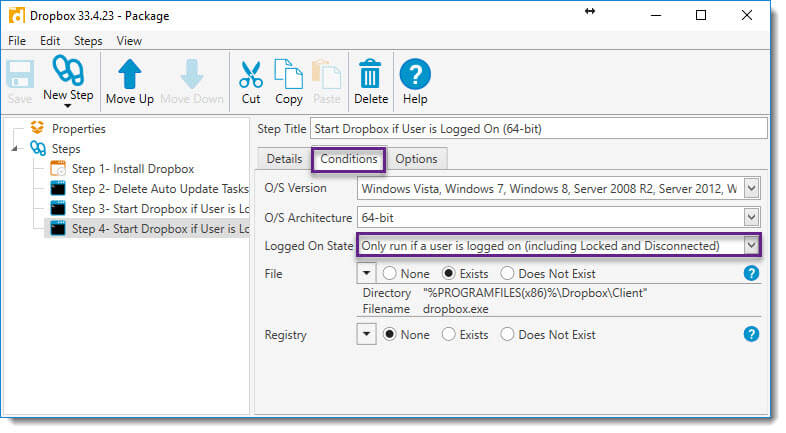
Task: Click the Directory path value text
Action: [535, 293]
